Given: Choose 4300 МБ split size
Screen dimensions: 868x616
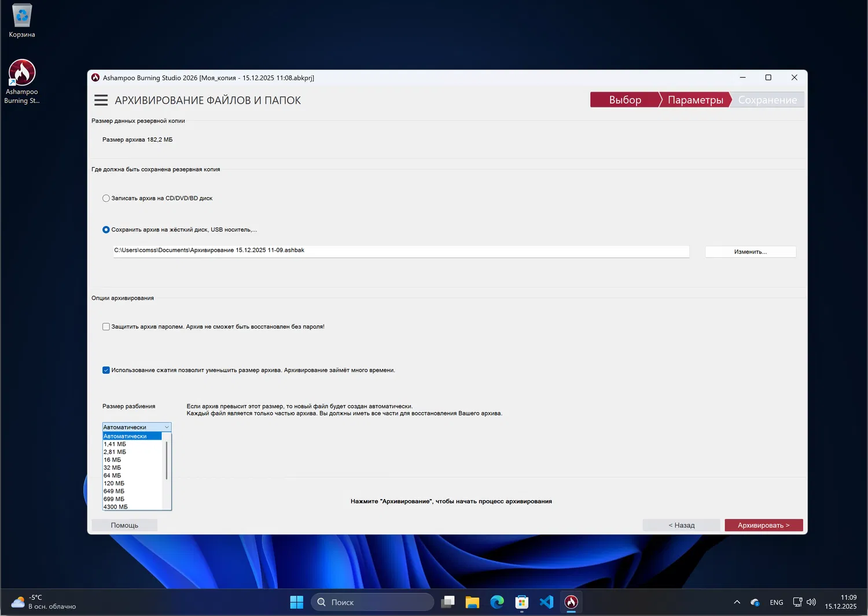Looking at the screenshot, I should [x=132, y=507].
